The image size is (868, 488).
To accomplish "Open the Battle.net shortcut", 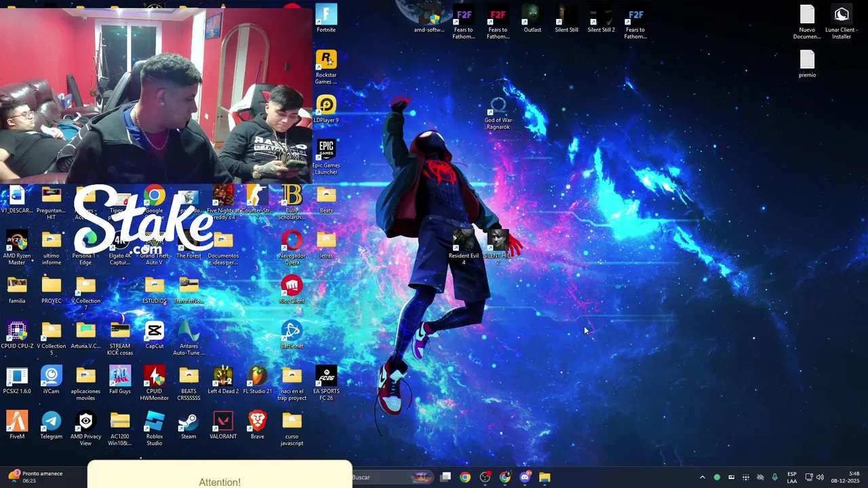I will tap(292, 335).
